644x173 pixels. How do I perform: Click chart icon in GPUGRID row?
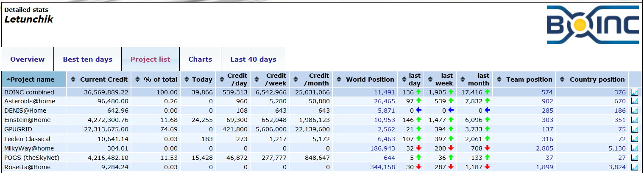click(634, 130)
